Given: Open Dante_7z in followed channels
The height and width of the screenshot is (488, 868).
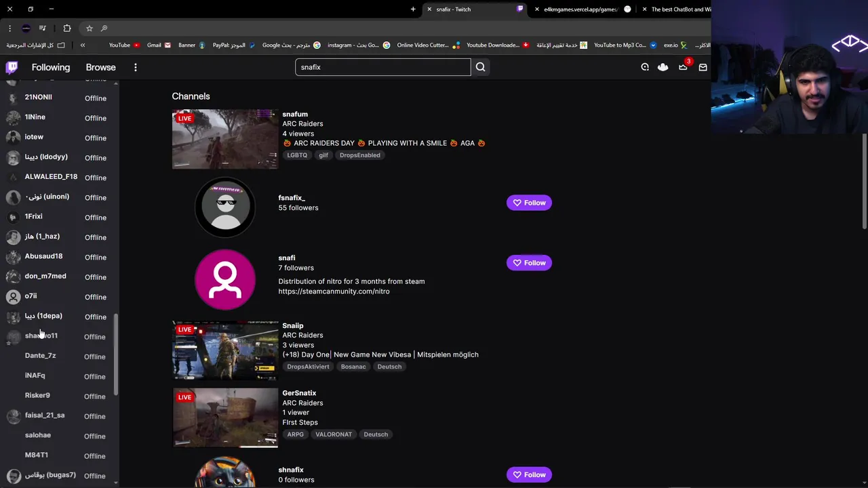Looking at the screenshot, I should (59, 356).
